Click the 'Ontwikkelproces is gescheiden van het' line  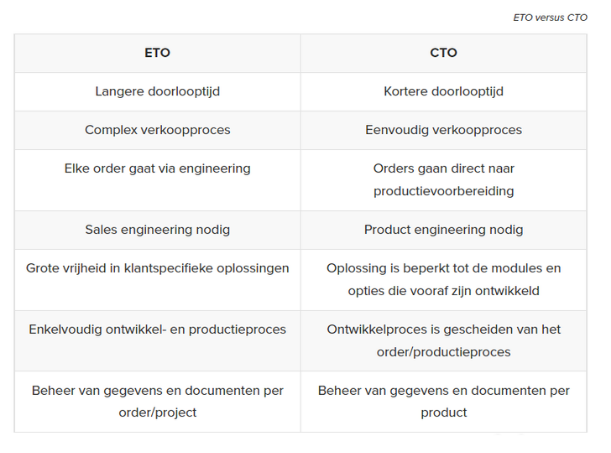443,329
